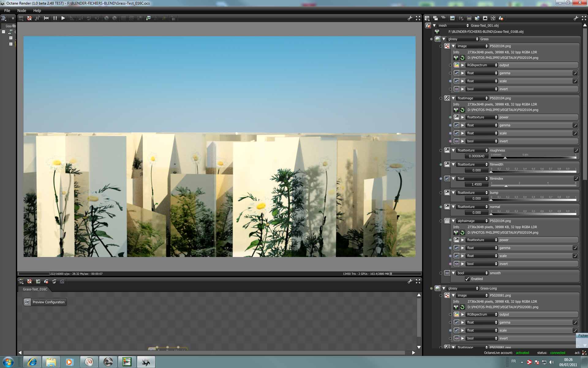Expand the RGBspectrum output node

[x=462, y=65]
